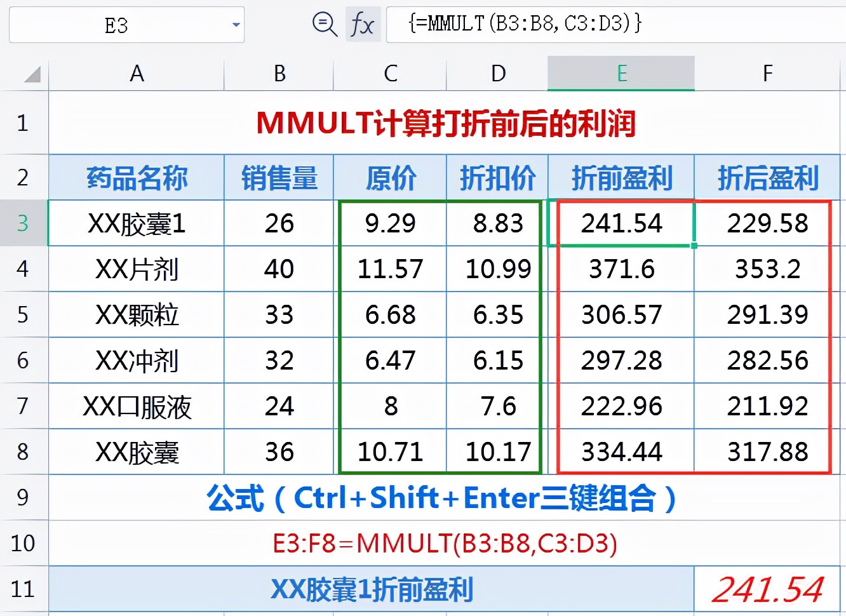
Task: Select row 1 header
Action: 23,123
